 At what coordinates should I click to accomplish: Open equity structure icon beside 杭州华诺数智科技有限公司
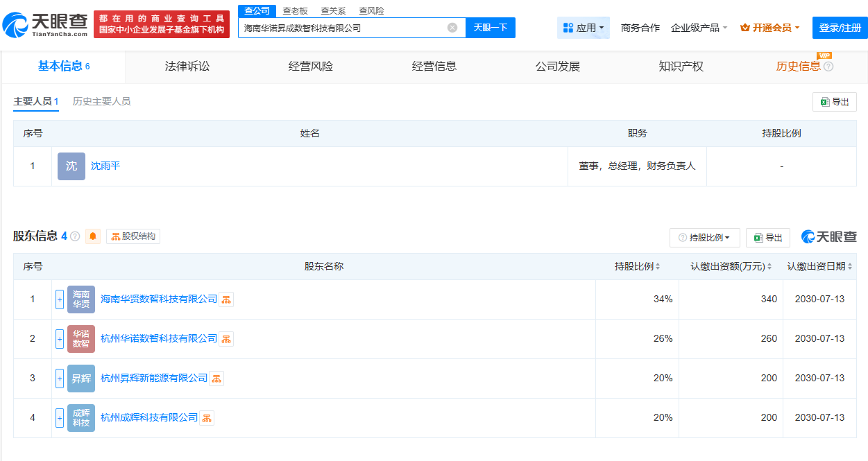tap(227, 339)
